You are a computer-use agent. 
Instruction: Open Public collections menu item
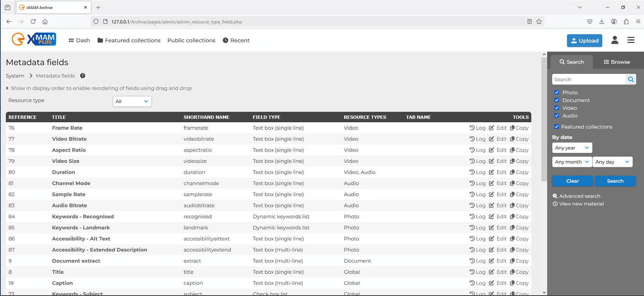[191, 40]
